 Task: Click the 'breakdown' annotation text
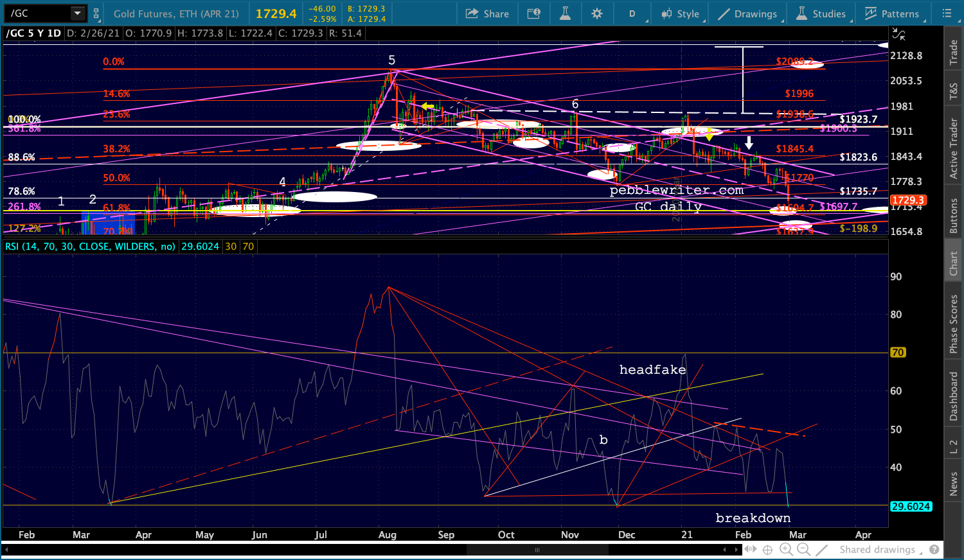tap(753, 518)
